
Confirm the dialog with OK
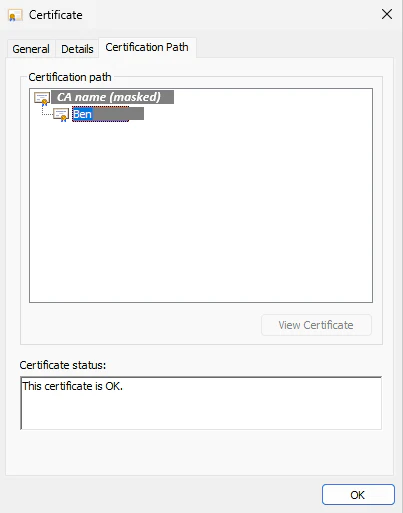[358, 495]
